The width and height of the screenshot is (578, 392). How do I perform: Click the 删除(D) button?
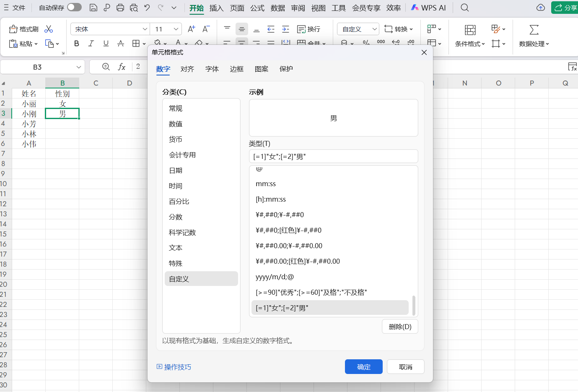399,326
